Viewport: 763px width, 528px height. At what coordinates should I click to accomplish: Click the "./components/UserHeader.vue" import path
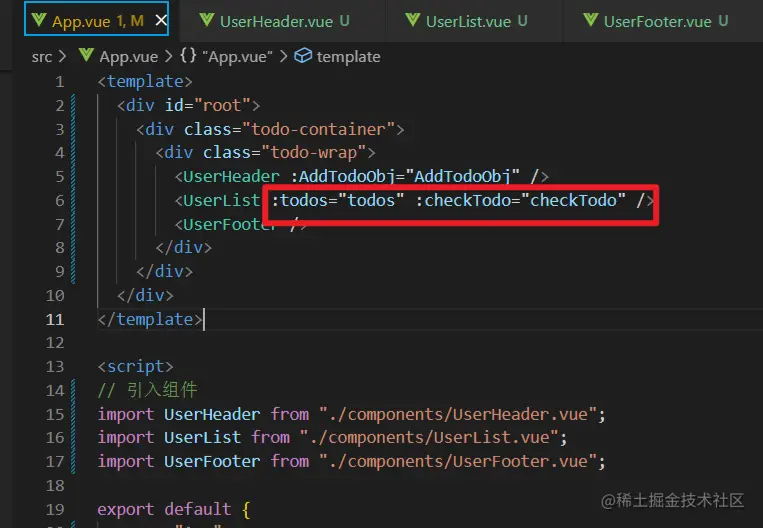pos(458,415)
